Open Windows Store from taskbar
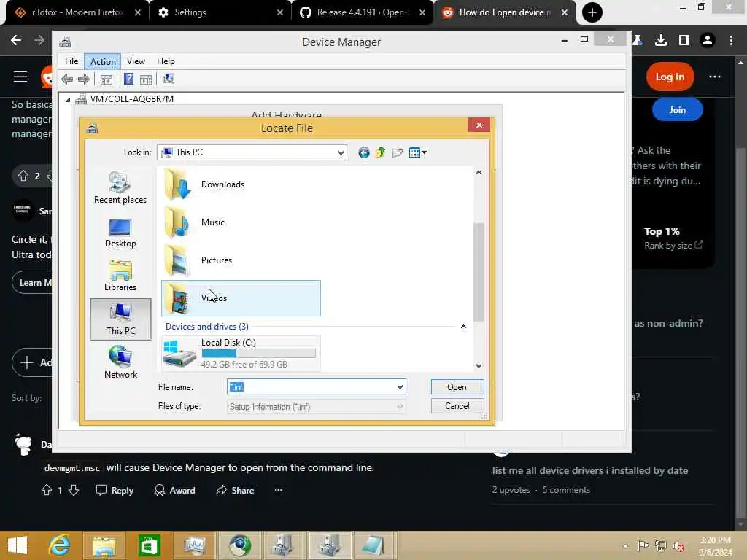 tap(149, 545)
